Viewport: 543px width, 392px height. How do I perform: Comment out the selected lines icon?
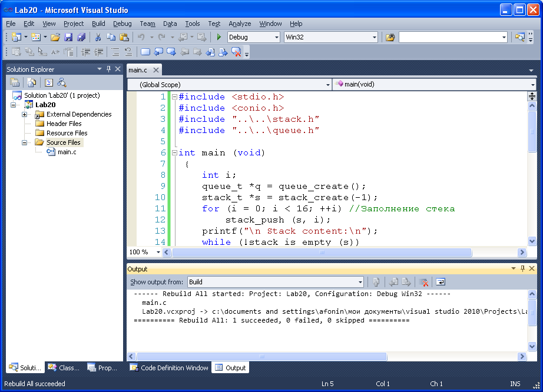(x=115, y=52)
